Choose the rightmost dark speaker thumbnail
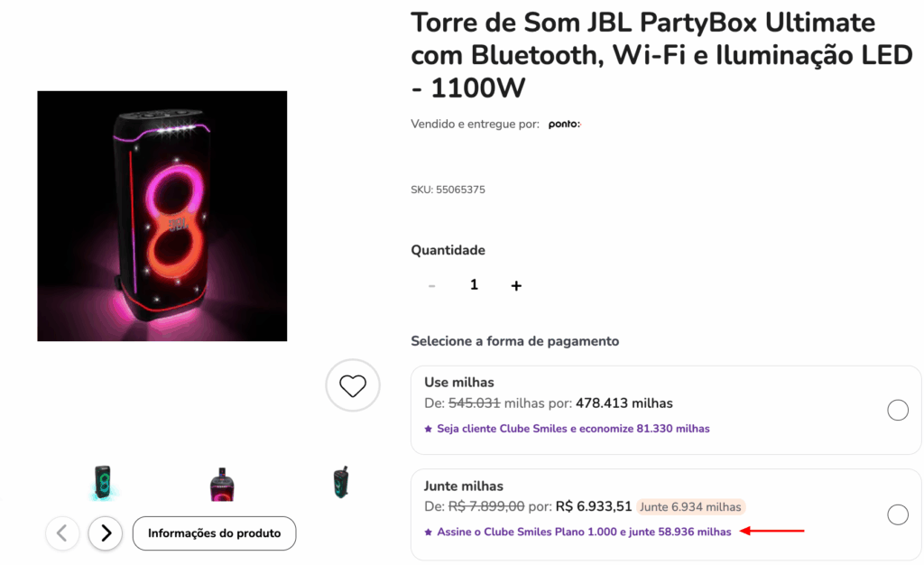This screenshot has height=565, width=924. point(339,481)
